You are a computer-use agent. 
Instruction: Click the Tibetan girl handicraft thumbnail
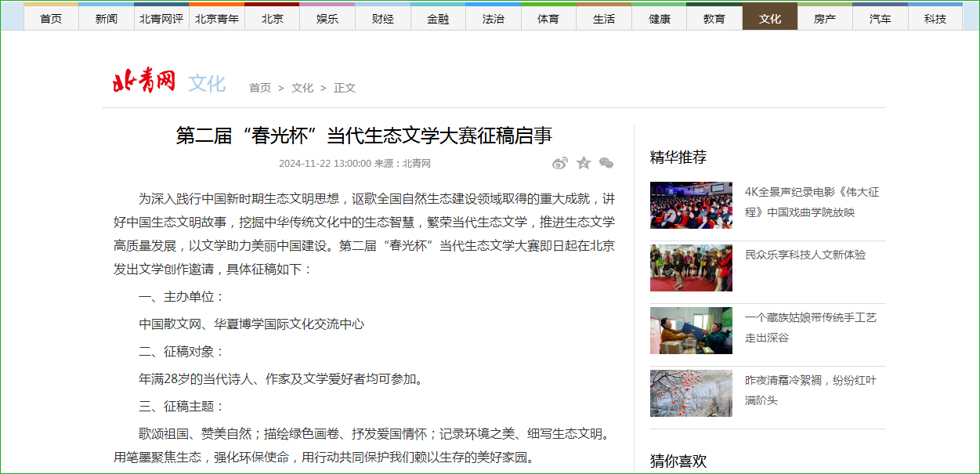tap(691, 331)
